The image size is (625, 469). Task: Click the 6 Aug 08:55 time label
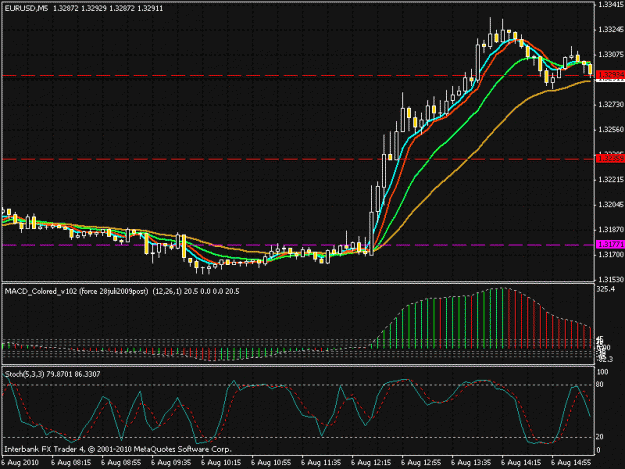click(121, 463)
